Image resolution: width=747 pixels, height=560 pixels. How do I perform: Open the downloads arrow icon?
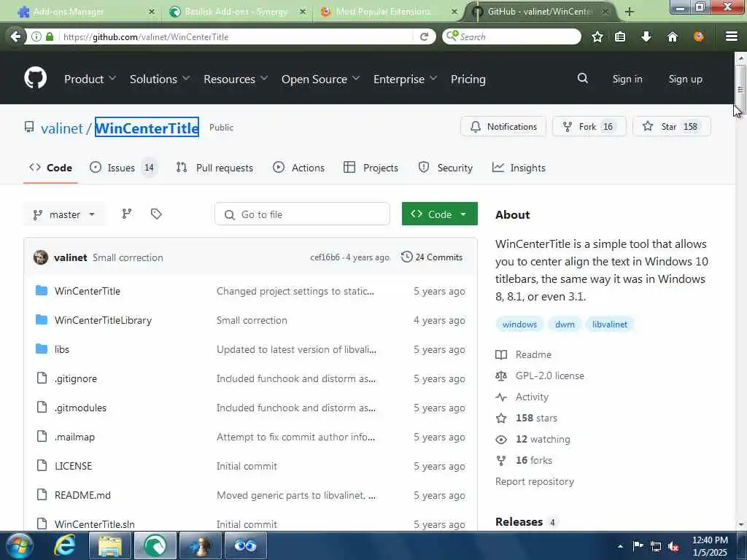[x=646, y=36]
